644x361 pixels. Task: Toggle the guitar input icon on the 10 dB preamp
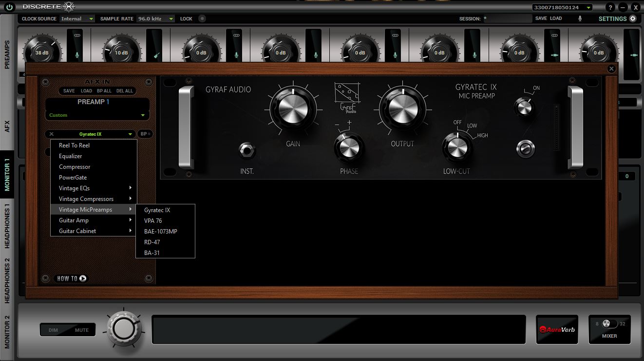[156, 55]
